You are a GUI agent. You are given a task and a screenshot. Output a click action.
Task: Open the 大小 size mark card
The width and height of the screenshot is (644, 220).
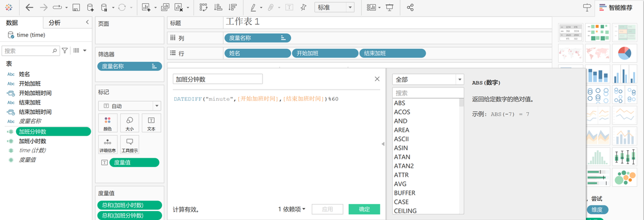130,123
